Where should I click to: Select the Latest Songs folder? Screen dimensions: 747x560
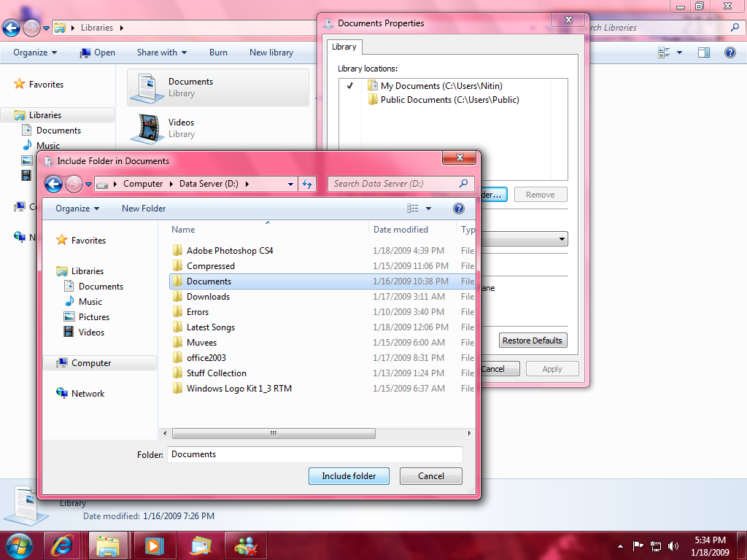(x=210, y=327)
